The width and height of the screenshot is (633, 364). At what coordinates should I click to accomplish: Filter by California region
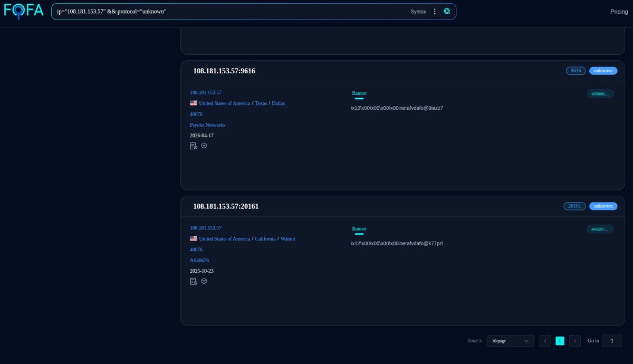click(x=265, y=239)
